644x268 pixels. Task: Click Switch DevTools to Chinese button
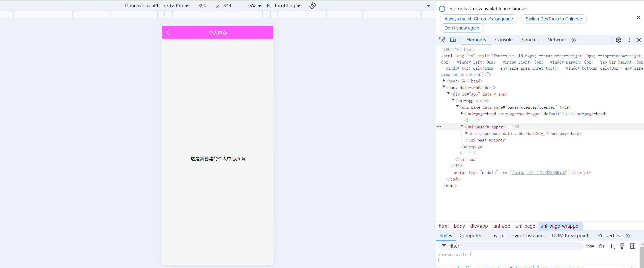[553, 19]
